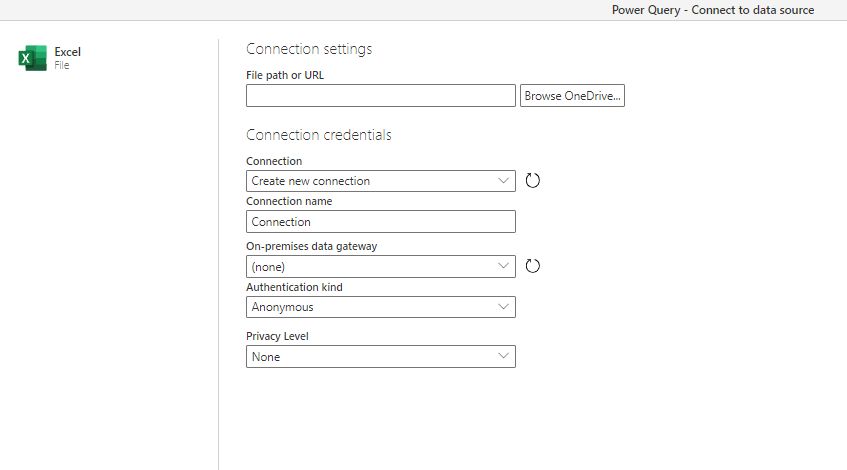Click the 'Connection name' field label
847x470 pixels.
[289, 201]
